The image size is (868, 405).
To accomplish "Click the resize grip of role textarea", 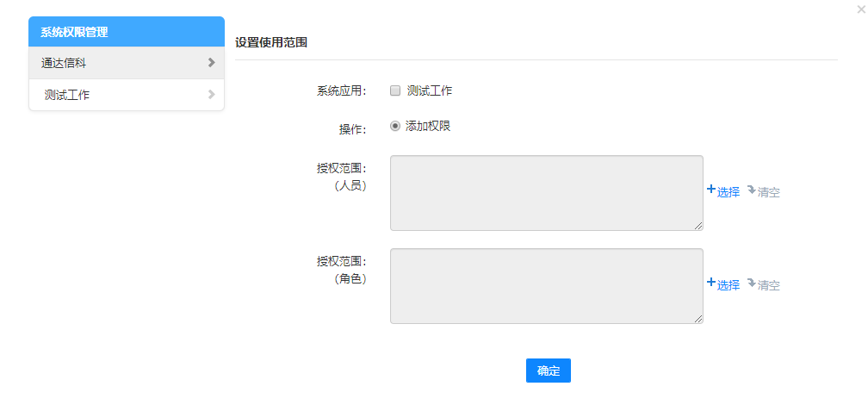I will pyautogui.click(x=698, y=319).
